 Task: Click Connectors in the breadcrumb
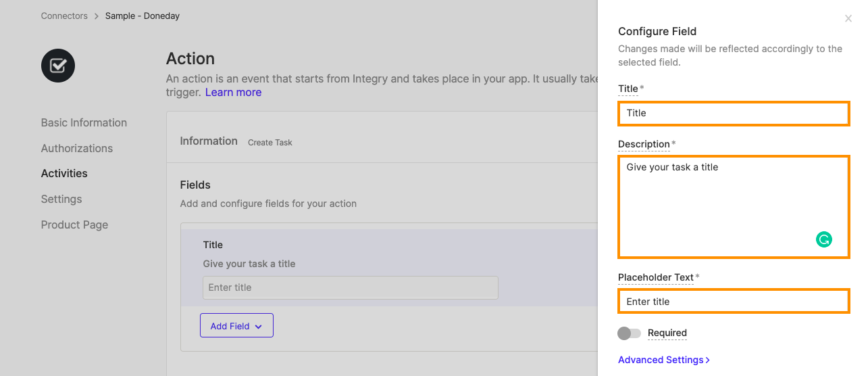tap(64, 16)
